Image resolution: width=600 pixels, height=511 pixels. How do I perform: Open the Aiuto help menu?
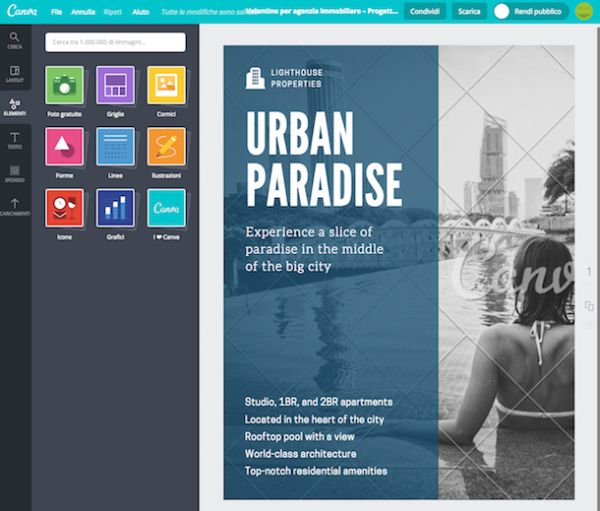[141, 12]
